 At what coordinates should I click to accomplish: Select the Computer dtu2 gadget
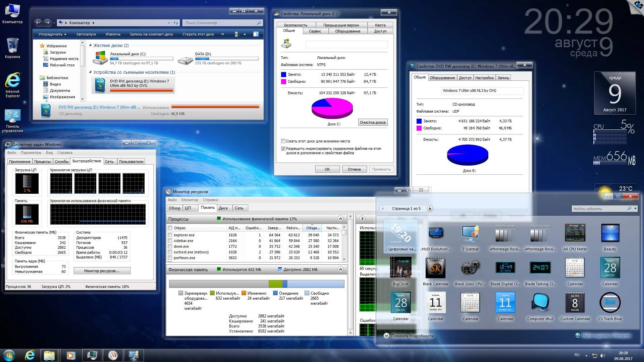pos(540,305)
